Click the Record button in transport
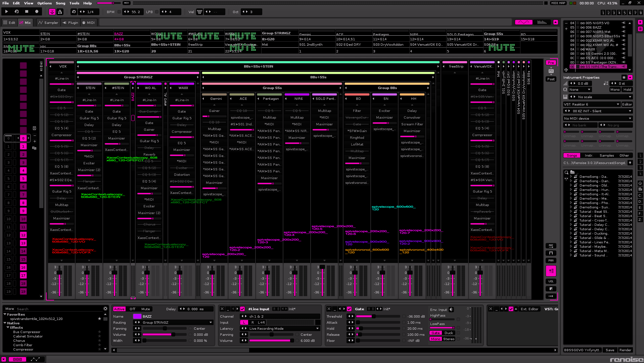The width and height of the screenshot is (644, 363). point(37,12)
